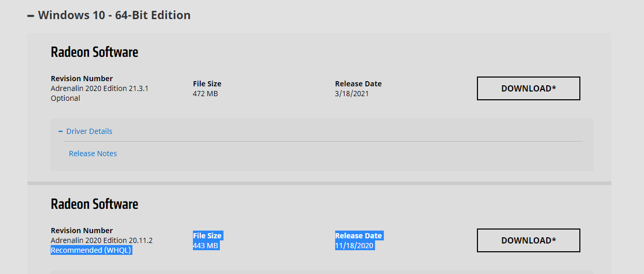This screenshot has width=644, height=274.
Task: Click the Optional revision label
Action: click(x=65, y=98)
